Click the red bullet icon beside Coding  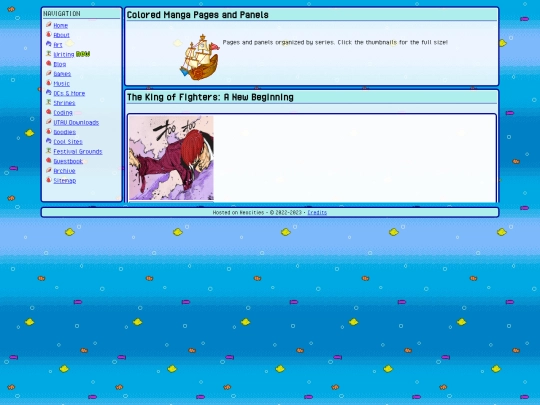[x=49, y=112]
